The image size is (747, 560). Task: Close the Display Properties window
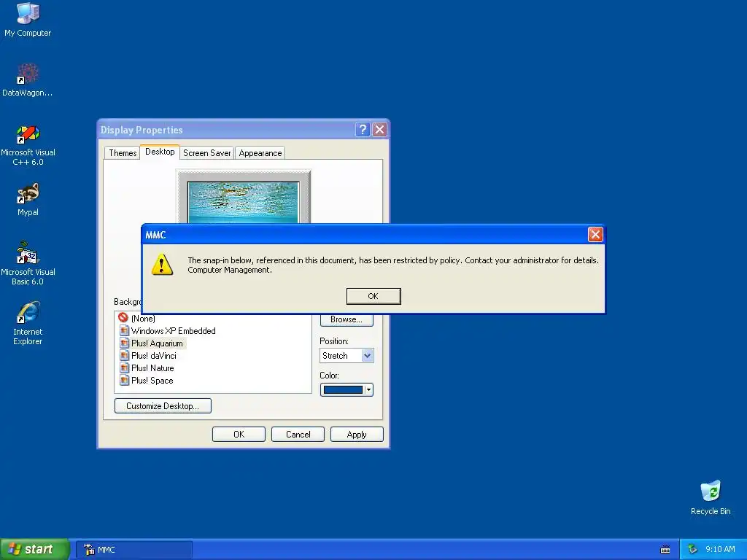379,130
